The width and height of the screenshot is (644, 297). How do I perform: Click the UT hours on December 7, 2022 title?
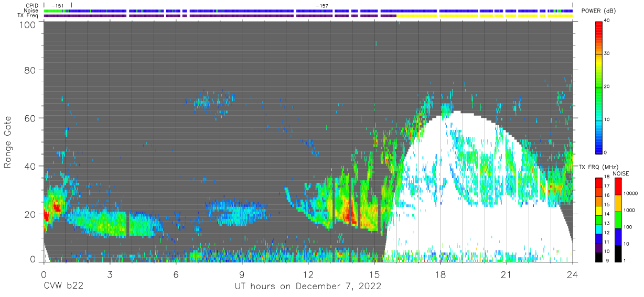(308, 287)
